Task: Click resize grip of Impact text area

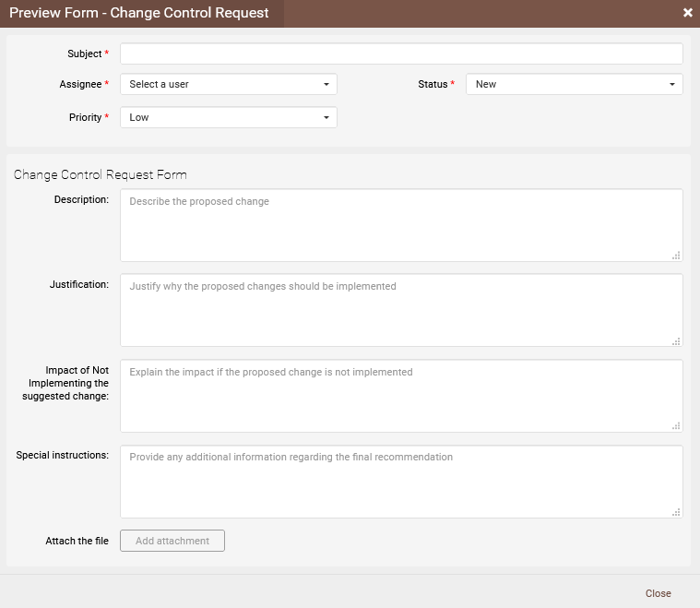Action: pyautogui.click(x=676, y=426)
